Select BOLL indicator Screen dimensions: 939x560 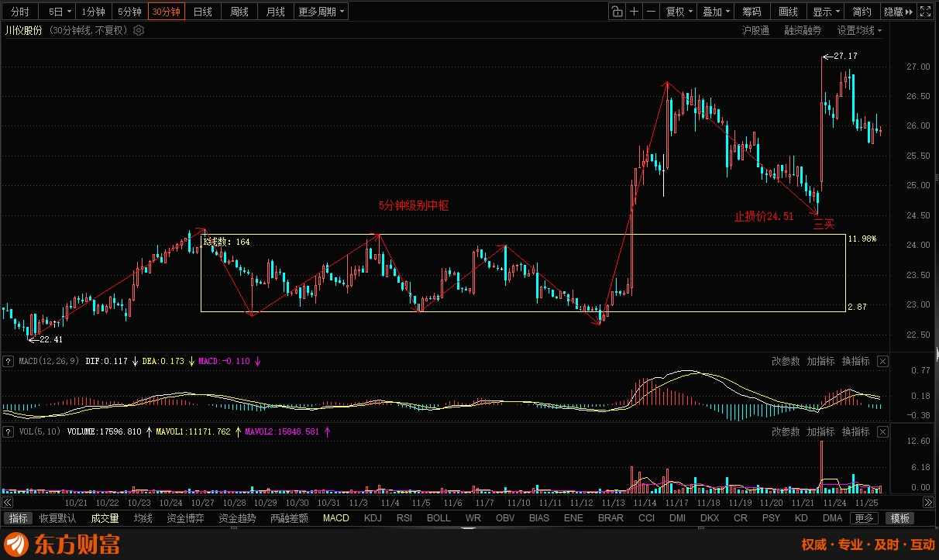[x=439, y=518]
